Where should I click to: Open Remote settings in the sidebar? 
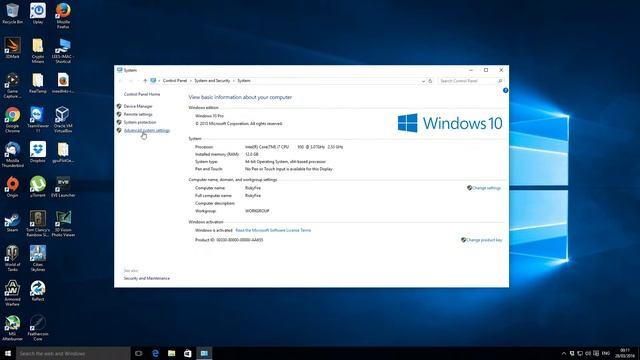138,114
